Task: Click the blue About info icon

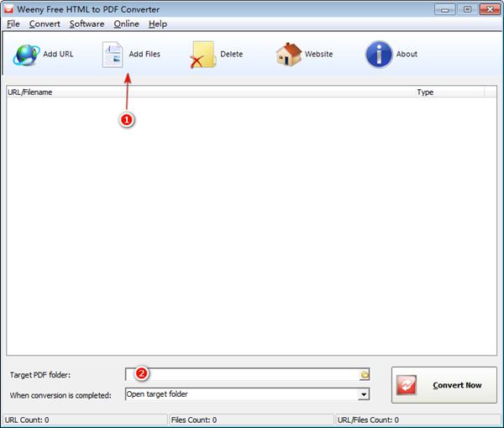Action: pos(379,55)
